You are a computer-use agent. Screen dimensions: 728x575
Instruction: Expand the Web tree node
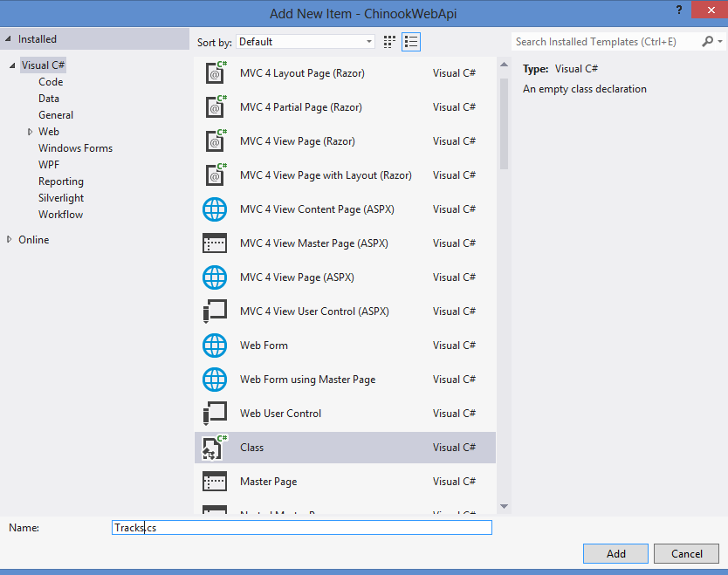coord(30,132)
